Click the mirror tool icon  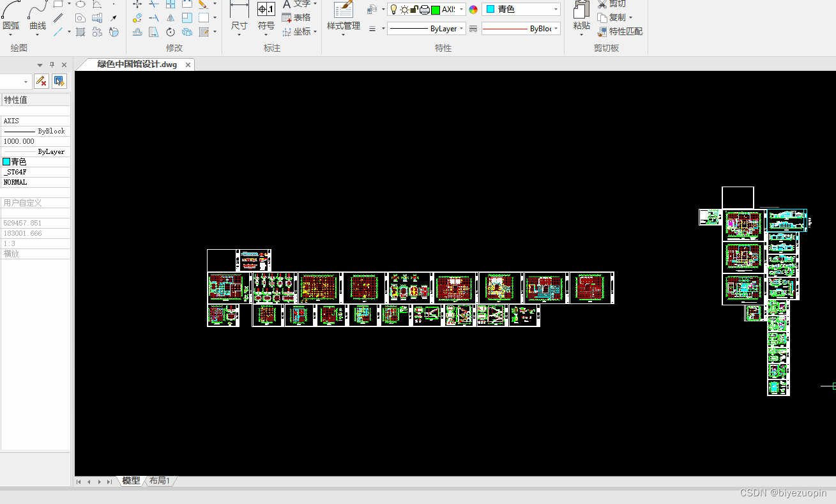tap(171, 18)
